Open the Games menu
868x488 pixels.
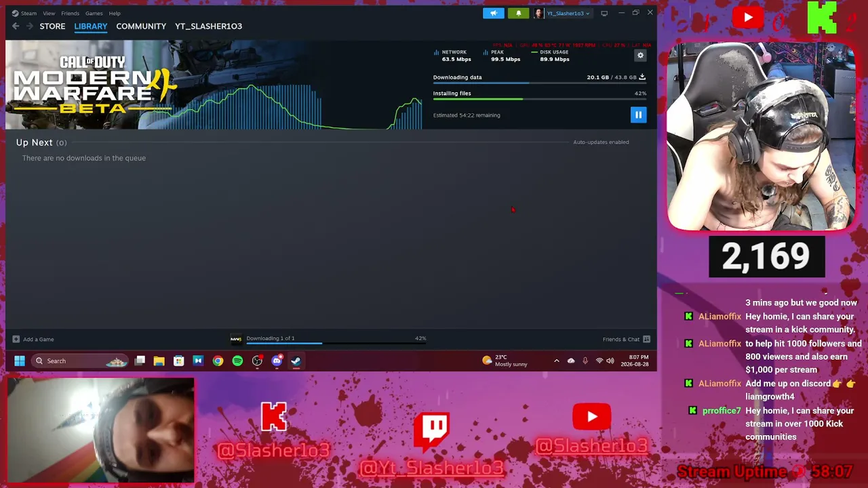point(94,13)
